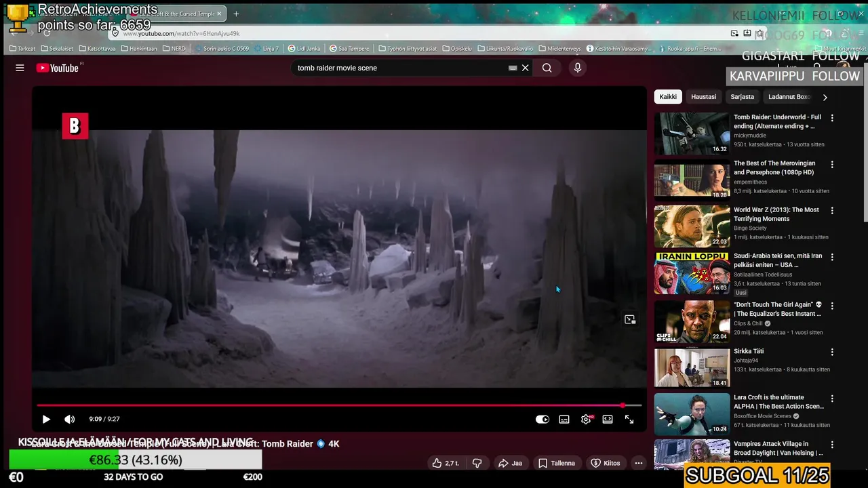Save the video with Tallenna
This screenshot has height=488, width=868.
[557, 463]
